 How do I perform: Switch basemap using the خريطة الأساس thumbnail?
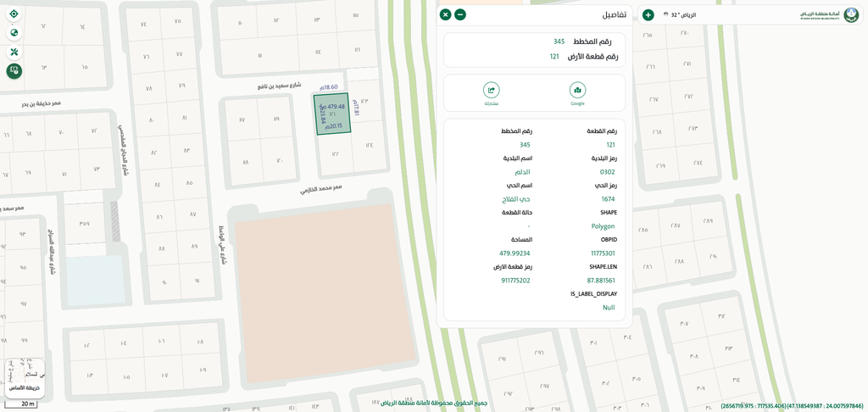coord(25,378)
